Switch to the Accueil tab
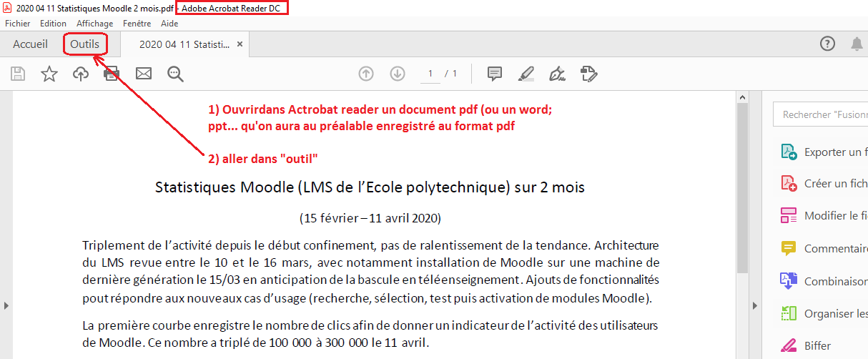The width and height of the screenshot is (868, 359). [x=30, y=44]
